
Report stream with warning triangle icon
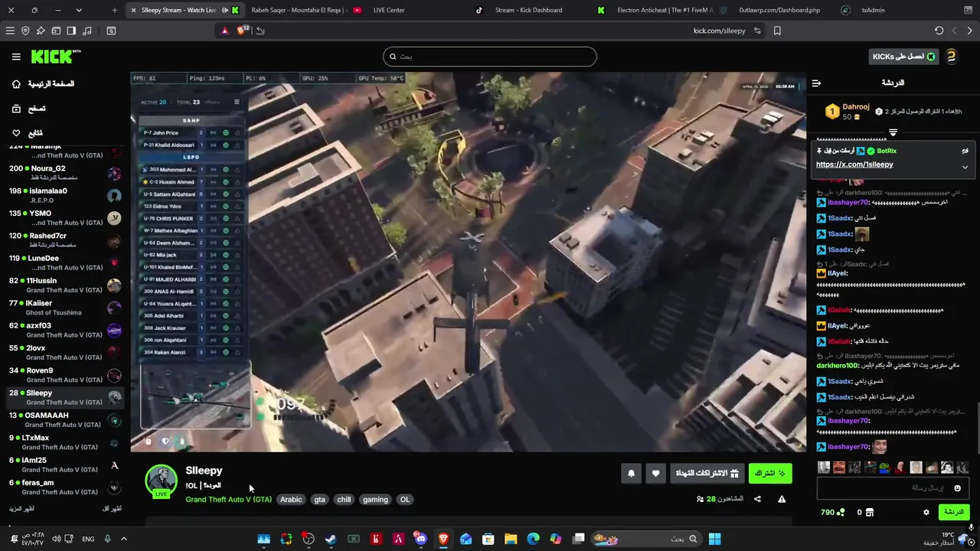coord(782,499)
